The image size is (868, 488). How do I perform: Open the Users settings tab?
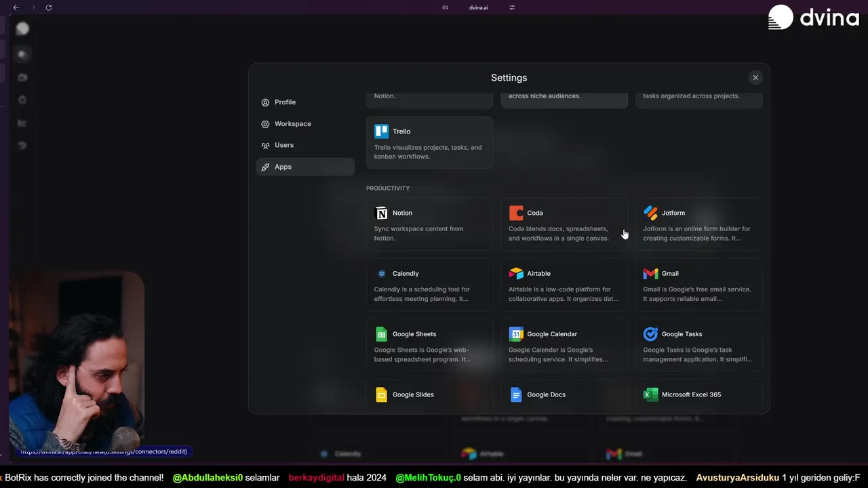click(x=305, y=145)
